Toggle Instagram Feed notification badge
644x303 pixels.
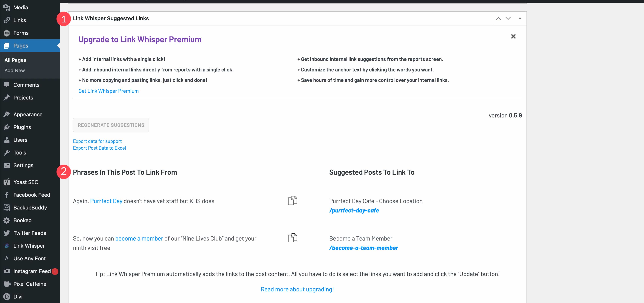coord(55,271)
